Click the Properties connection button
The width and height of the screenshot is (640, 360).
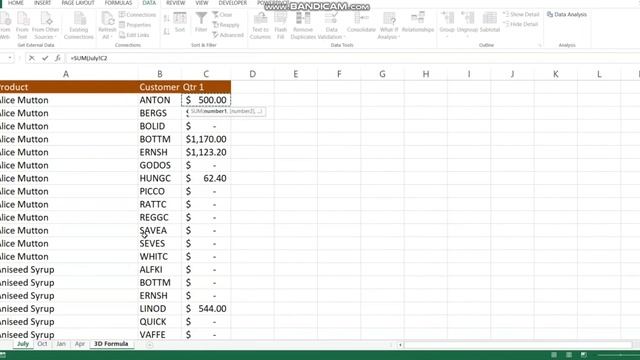[x=135, y=25]
